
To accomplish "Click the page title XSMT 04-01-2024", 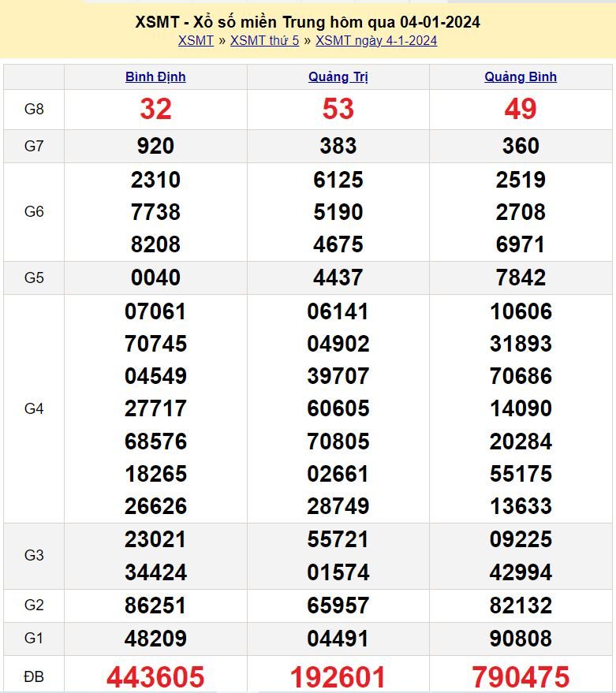I will click(308, 22).
